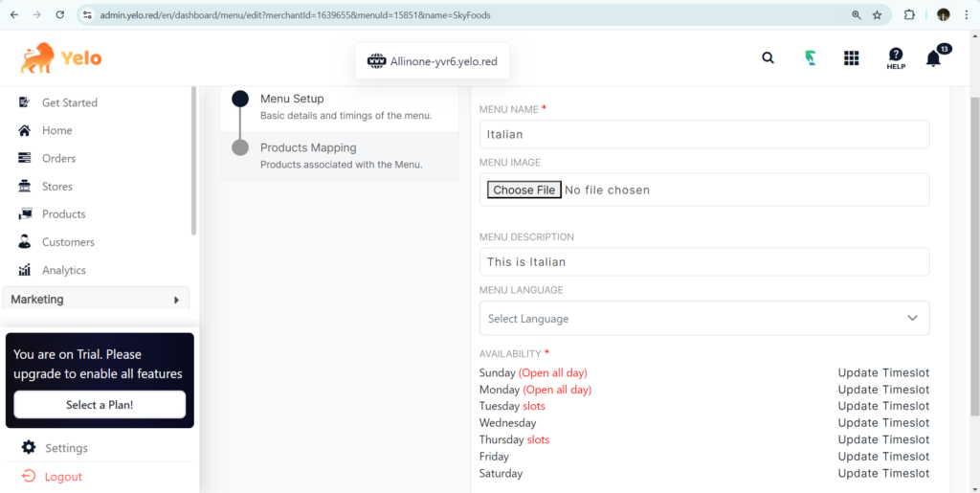This screenshot has height=493, width=980.
Task: Click the Logout arrow icon
Action: click(x=28, y=476)
